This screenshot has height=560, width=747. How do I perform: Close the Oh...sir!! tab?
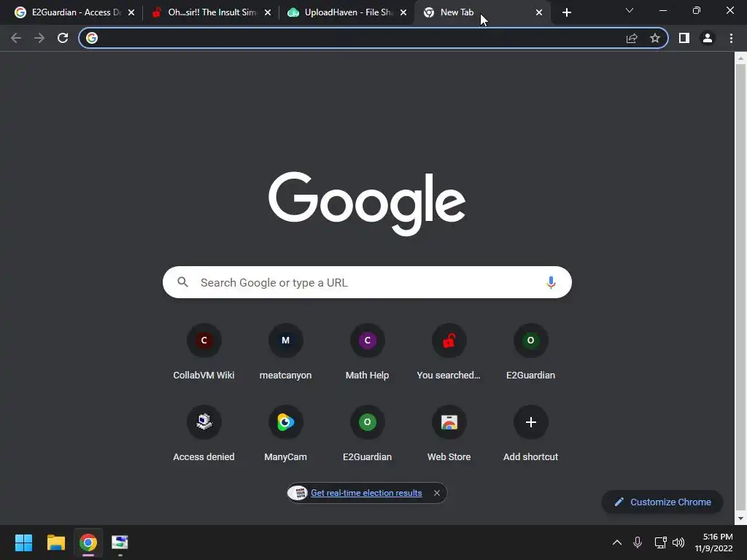[x=268, y=12]
